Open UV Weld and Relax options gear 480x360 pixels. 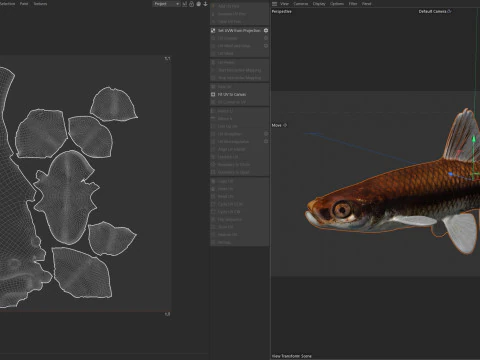(x=266, y=46)
